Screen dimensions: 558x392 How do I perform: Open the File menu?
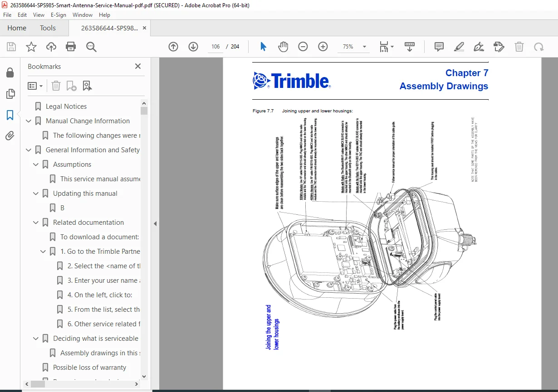coord(7,15)
